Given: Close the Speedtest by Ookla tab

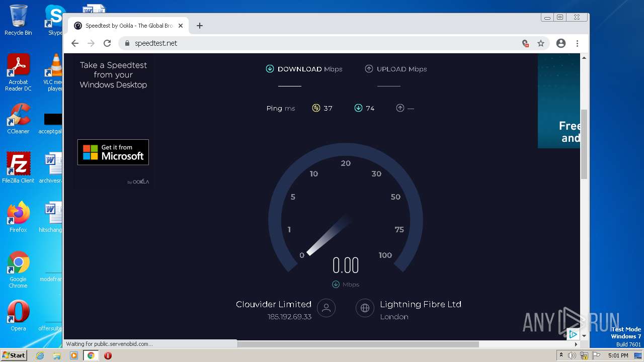Looking at the screenshot, I should click(x=181, y=26).
